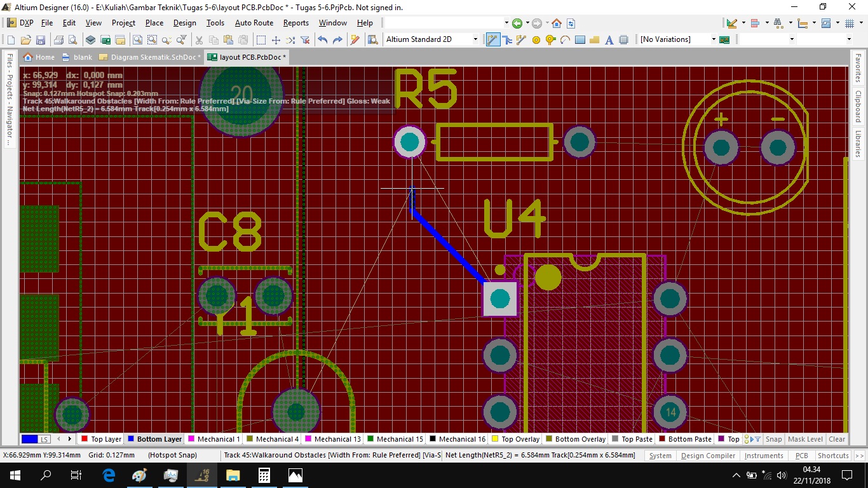Viewport: 868px width, 488px height.
Task: Select the Top Layer tab
Action: tap(101, 439)
